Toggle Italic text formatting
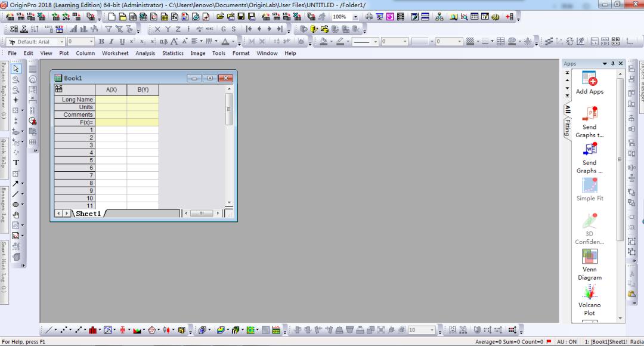This screenshot has height=346, width=644. pos(112,42)
